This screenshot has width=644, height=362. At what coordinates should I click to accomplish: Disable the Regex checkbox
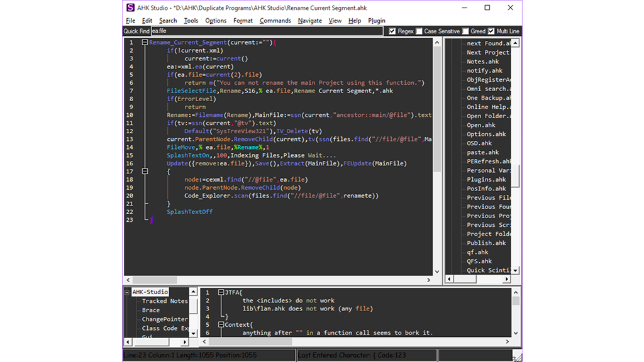click(x=392, y=31)
